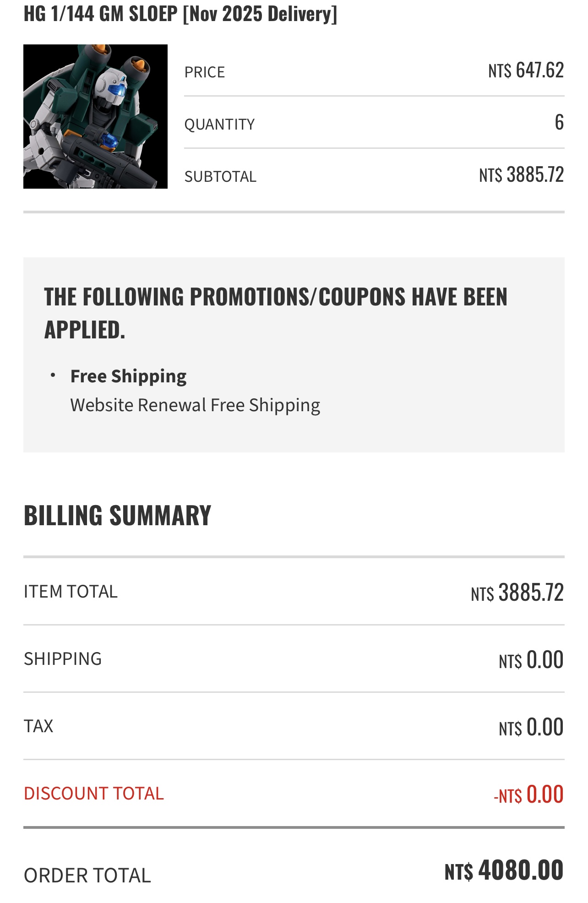The width and height of the screenshot is (588, 903).
Task: Select the item total amount NT$ 3885.72
Action: click(517, 592)
